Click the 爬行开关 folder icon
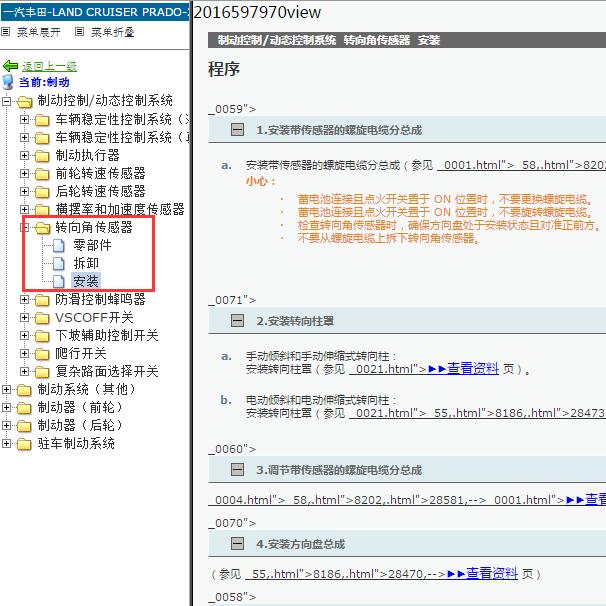This screenshot has height=606, width=606. (x=42, y=354)
